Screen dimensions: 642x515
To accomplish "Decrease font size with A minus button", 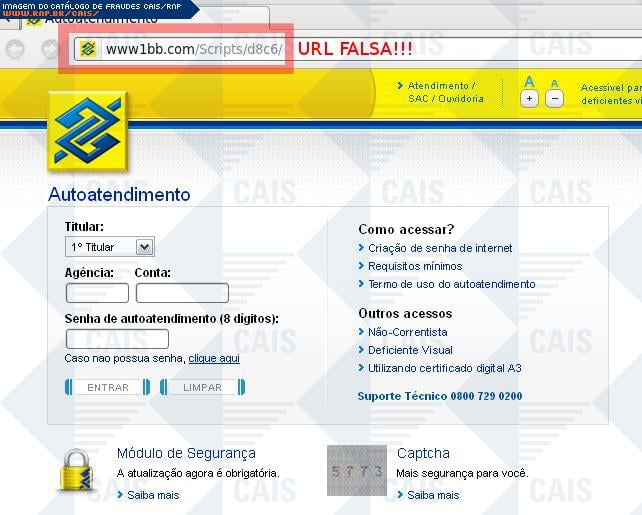I will [x=555, y=98].
